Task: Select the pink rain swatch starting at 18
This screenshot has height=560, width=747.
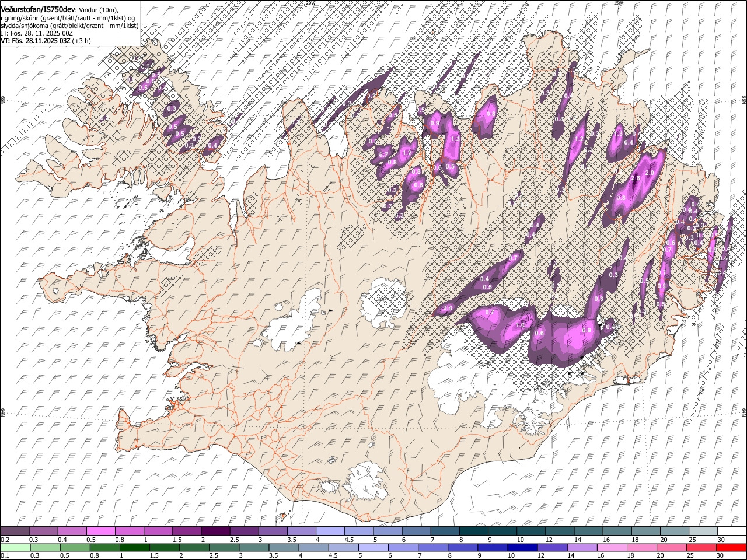Action: (x=642, y=547)
